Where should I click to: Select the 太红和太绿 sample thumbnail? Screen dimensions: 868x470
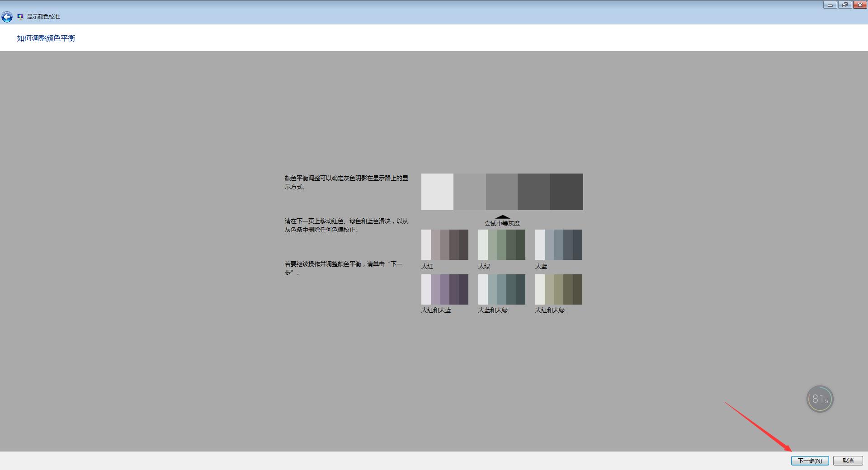coord(559,289)
